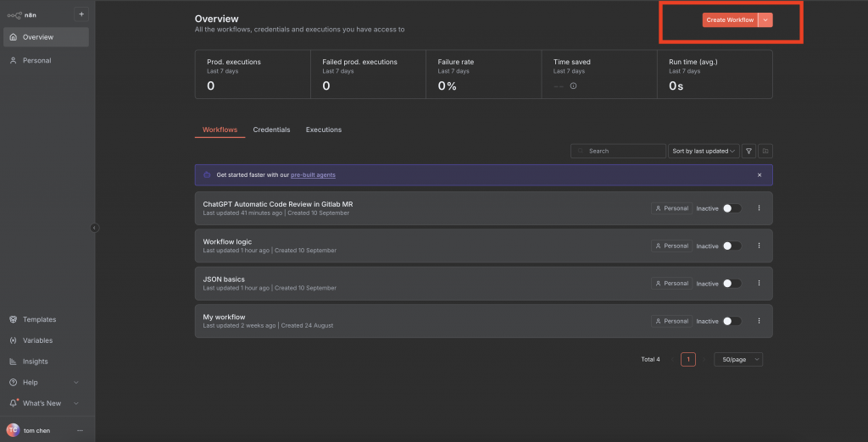Click the filter icon beside sort dropdown
This screenshot has height=442, width=868.
(748, 151)
